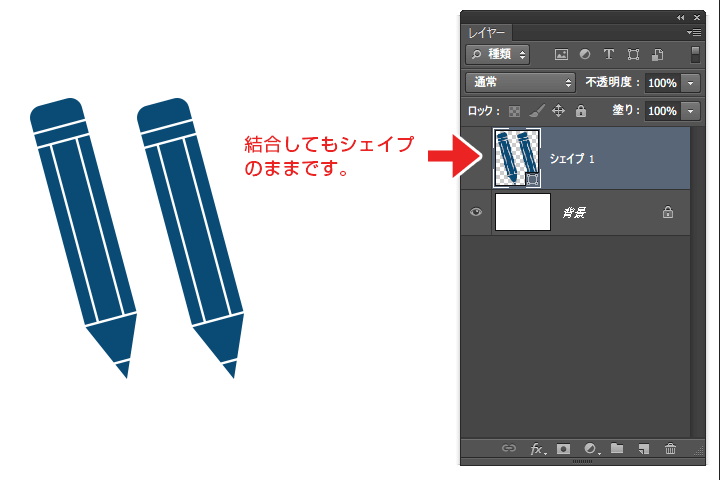Lock image pixels brush icon

pyautogui.click(x=536, y=111)
